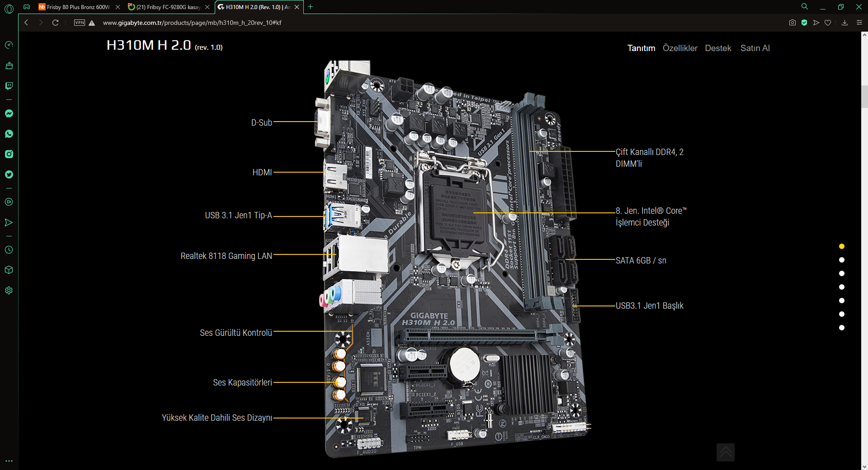Image resolution: width=868 pixels, height=470 pixels.
Task: Click the Ses Kapasitörleri label
Action: tap(243, 382)
